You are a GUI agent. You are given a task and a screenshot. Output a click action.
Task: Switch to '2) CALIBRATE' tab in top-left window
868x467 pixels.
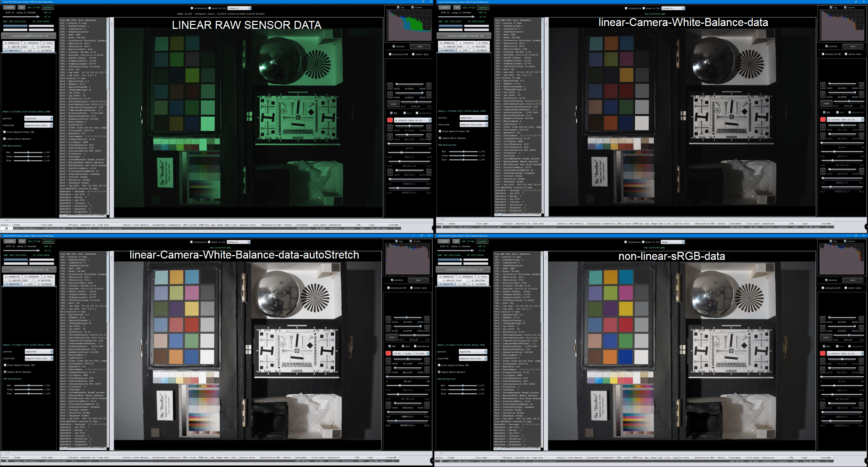point(44,51)
